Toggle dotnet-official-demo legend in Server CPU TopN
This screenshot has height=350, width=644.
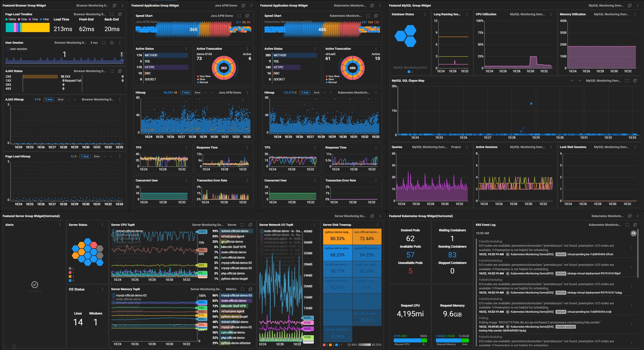point(127,231)
